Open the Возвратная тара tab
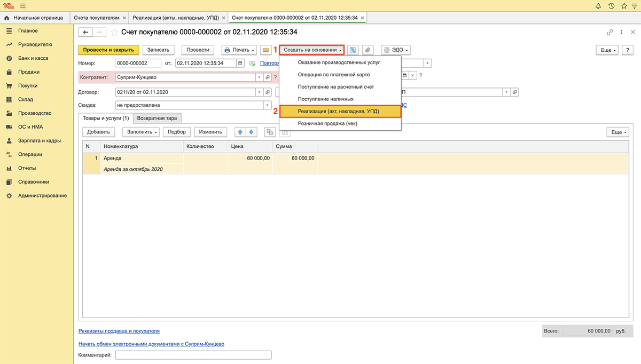 157,118
